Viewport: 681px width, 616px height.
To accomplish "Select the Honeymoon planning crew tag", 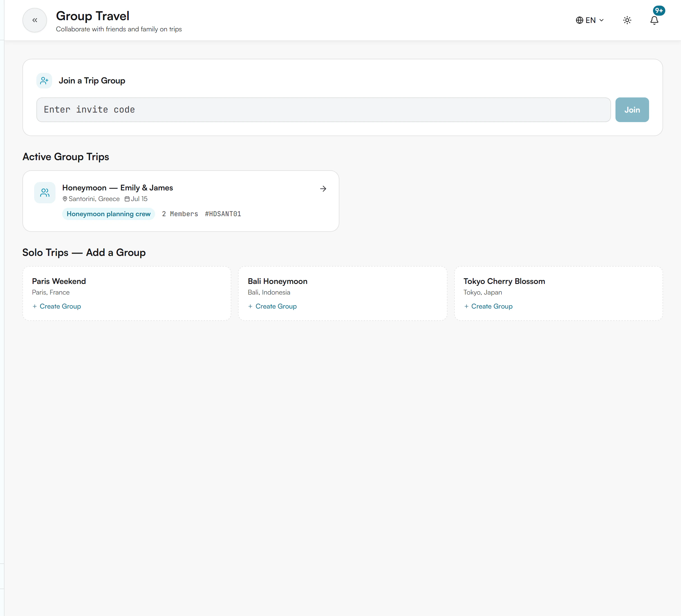I will click(108, 214).
